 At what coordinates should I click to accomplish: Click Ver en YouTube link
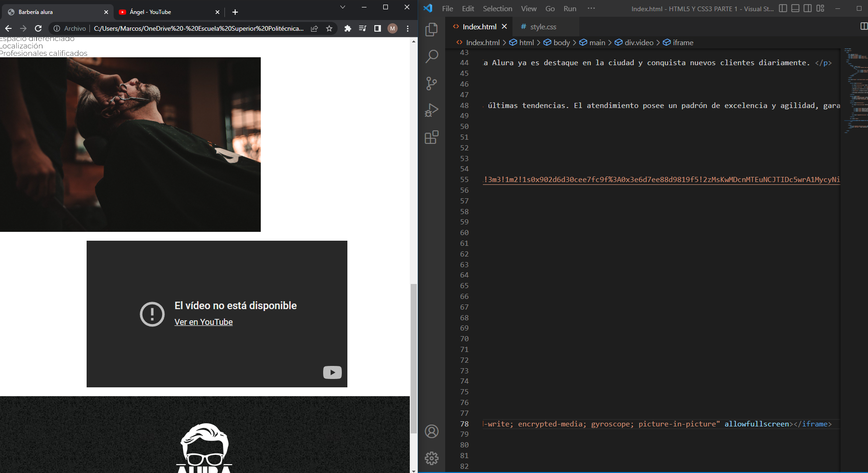(x=203, y=322)
